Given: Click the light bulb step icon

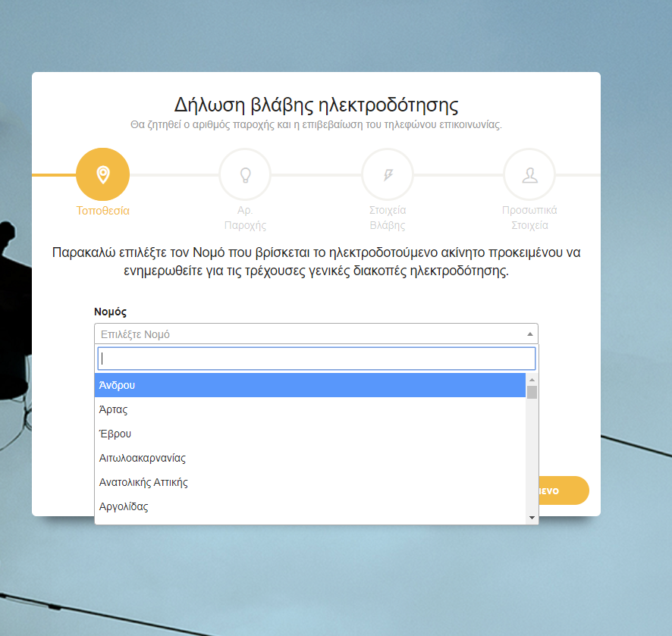Looking at the screenshot, I should click(x=245, y=175).
